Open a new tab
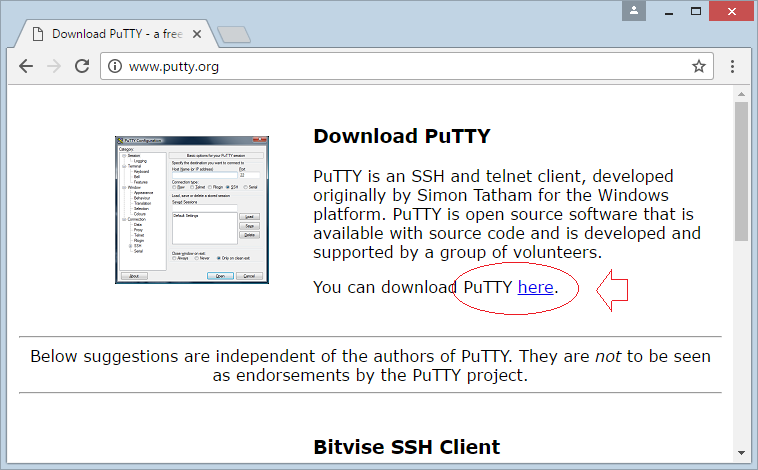Viewport: 758px width, 470px height. (234, 35)
